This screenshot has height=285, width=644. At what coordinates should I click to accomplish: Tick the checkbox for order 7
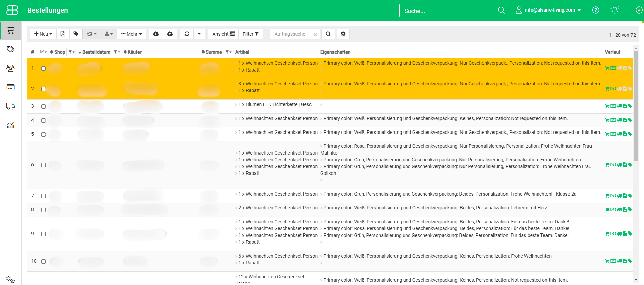click(x=43, y=196)
